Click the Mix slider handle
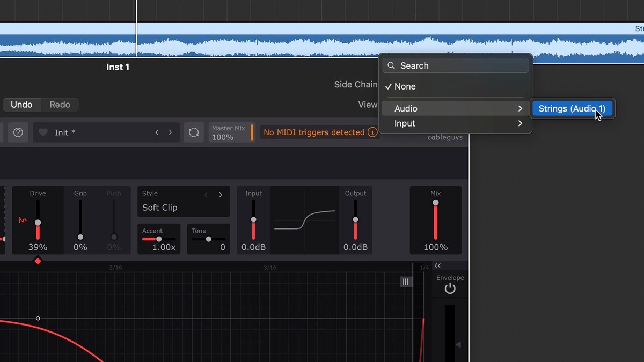The image size is (644, 362). pyautogui.click(x=436, y=203)
